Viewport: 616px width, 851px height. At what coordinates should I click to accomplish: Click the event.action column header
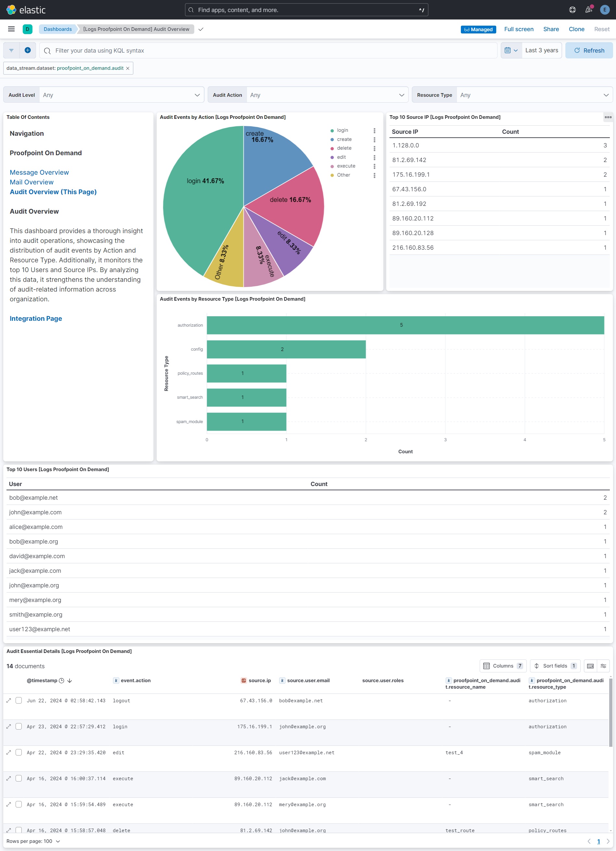[135, 681]
